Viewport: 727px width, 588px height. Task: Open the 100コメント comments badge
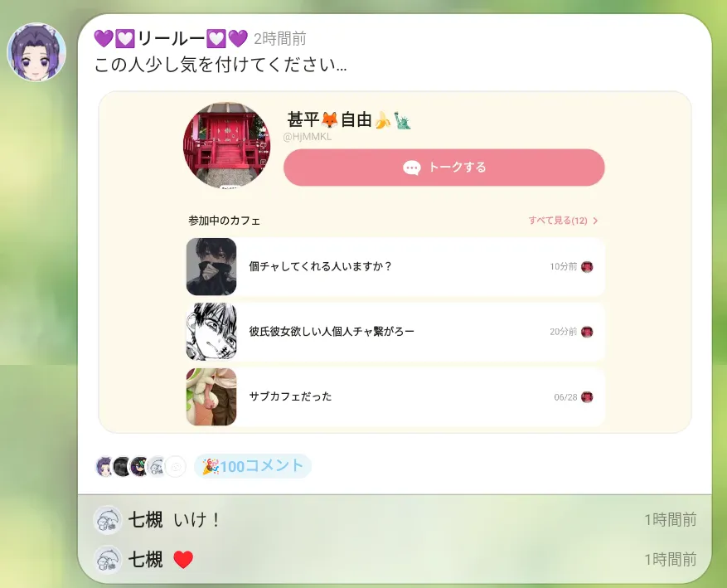coord(253,466)
